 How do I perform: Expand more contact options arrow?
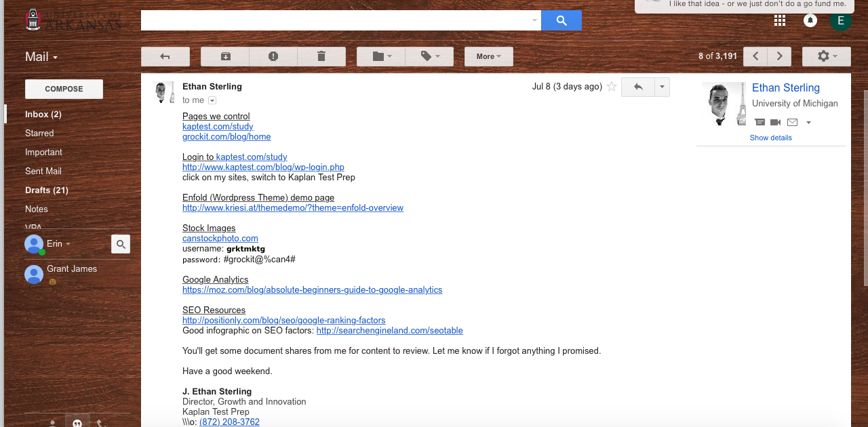tap(808, 123)
